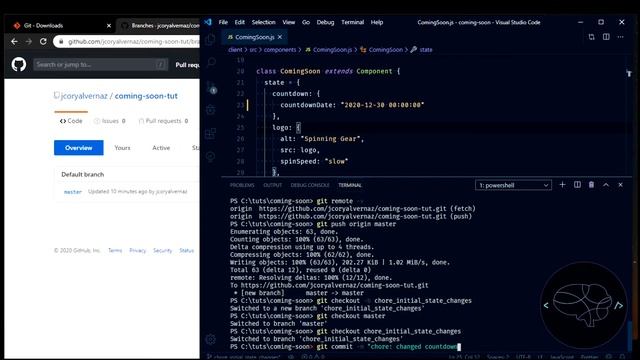Click the src breadcrumb segment
Screen dimensions: 640x360
coord(253,50)
